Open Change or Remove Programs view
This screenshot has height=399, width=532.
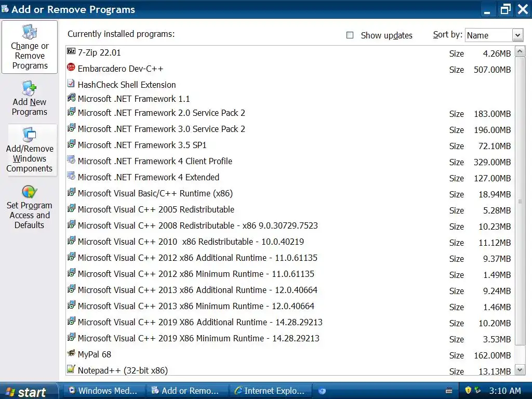[30, 47]
